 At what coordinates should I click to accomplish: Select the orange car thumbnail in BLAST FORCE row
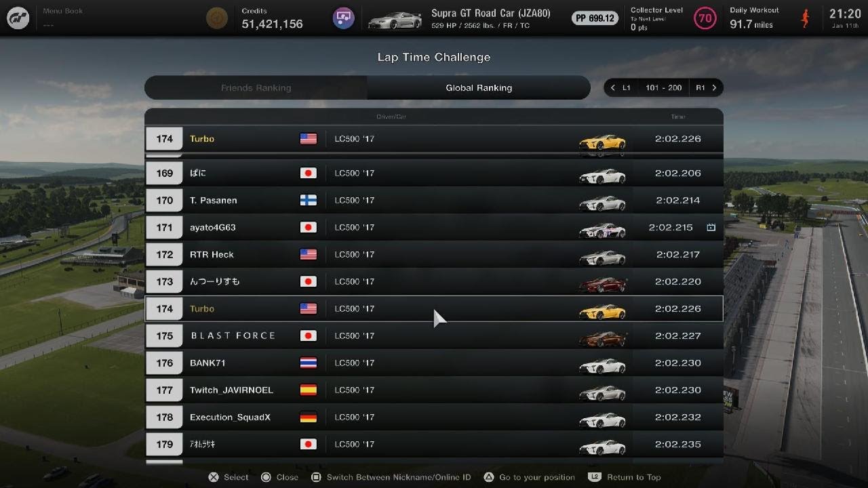click(x=602, y=338)
